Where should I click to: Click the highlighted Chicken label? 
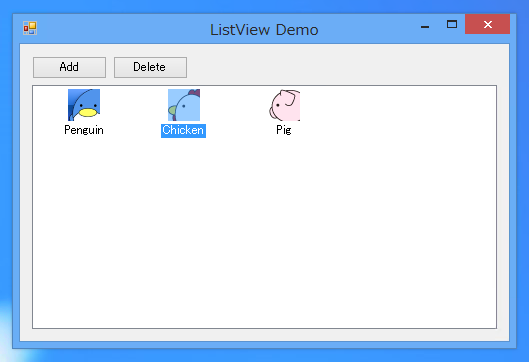click(x=183, y=131)
